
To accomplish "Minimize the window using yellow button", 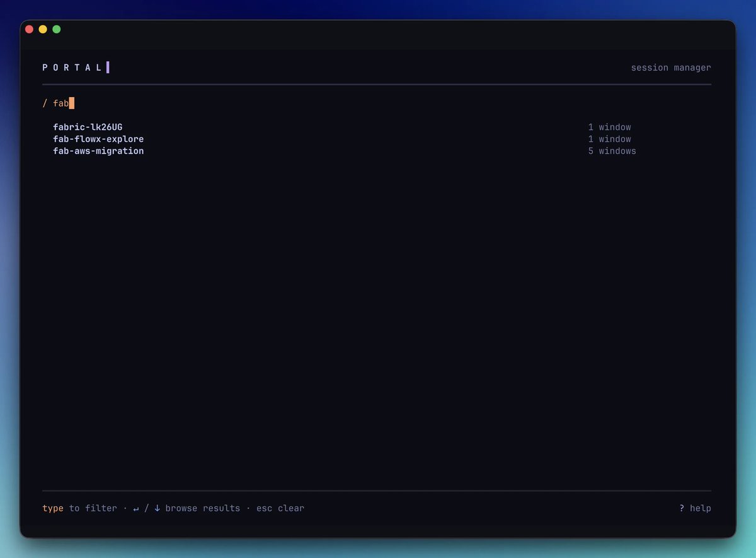I will [x=43, y=29].
